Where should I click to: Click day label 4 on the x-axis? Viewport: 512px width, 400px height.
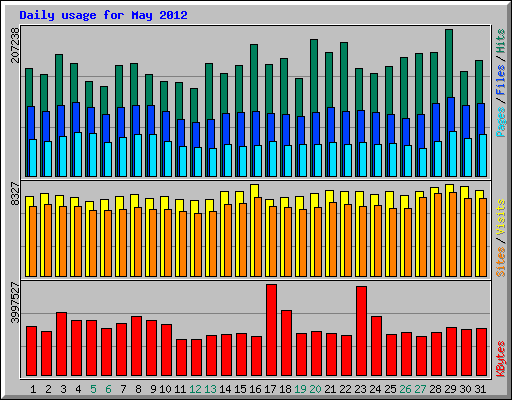tap(78, 389)
